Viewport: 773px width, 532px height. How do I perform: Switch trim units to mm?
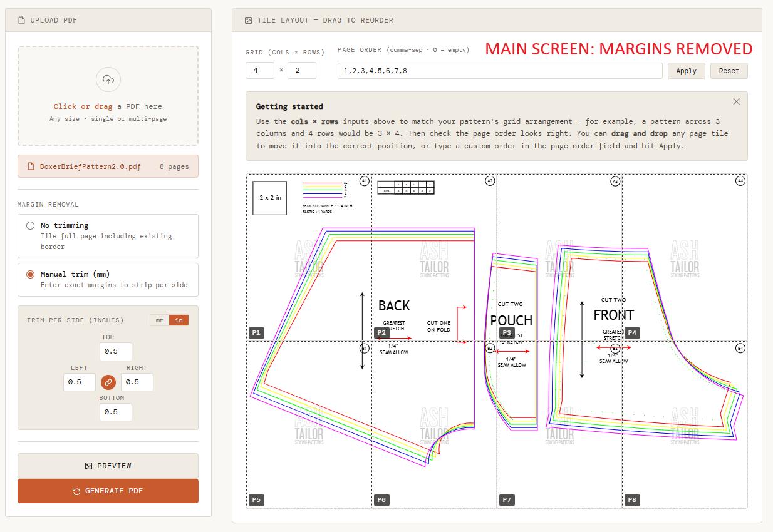160,320
